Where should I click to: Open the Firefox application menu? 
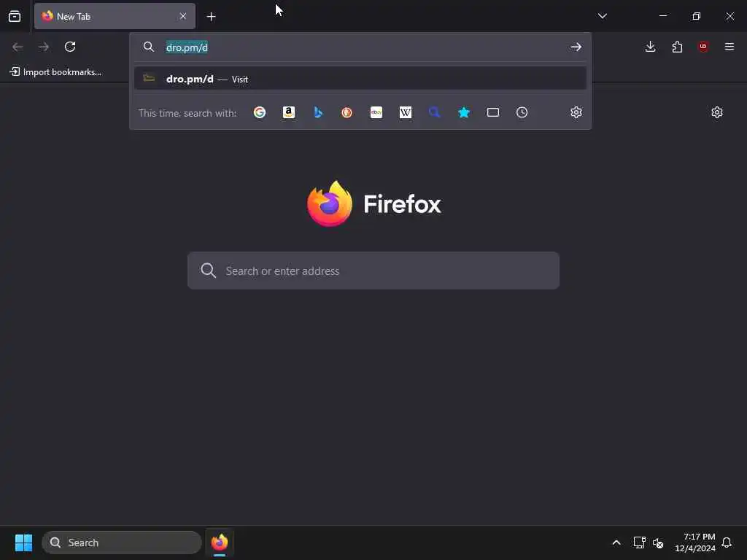pyautogui.click(x=729, y=47)
